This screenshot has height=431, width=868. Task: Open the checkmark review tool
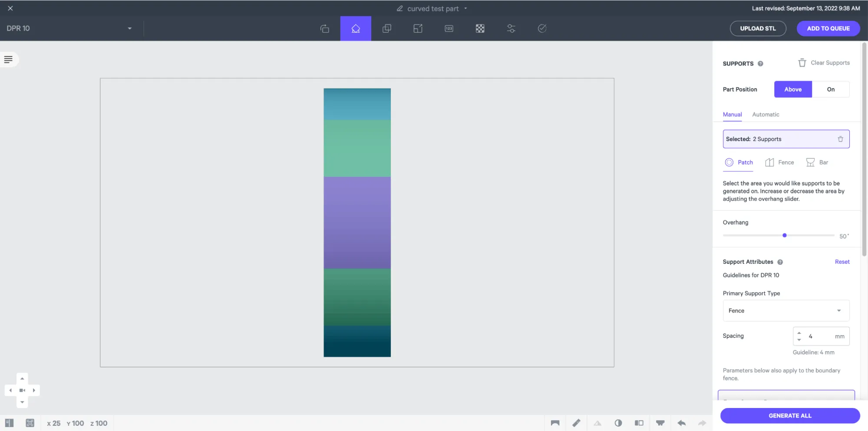(542, 29)
